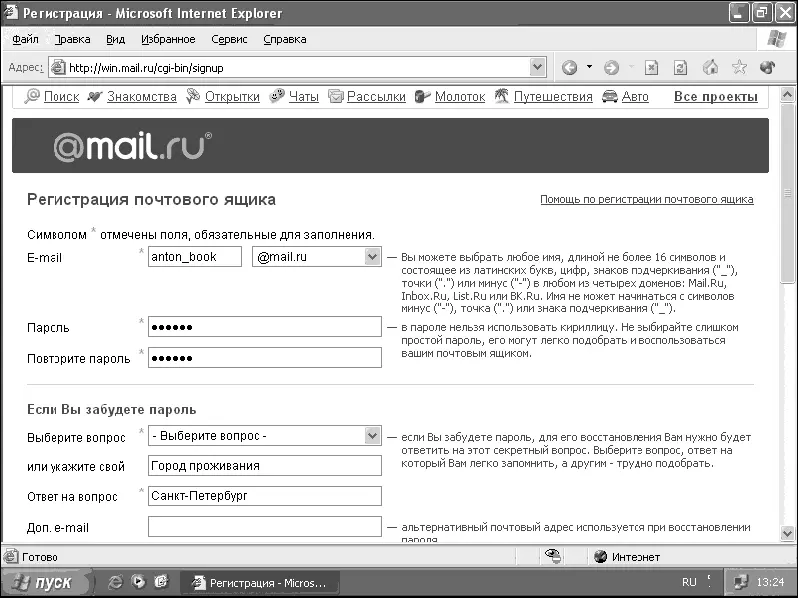Viewport: 798px width, 598px height.
Task: Click the Stop loading page icon
Action: [x=651, y=67]
